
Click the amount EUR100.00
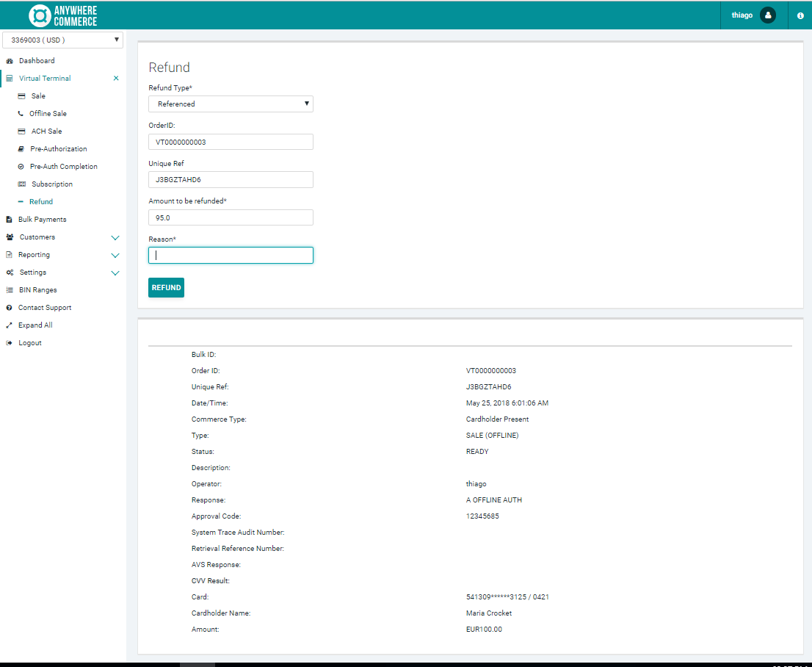click(x=484, y=629)
